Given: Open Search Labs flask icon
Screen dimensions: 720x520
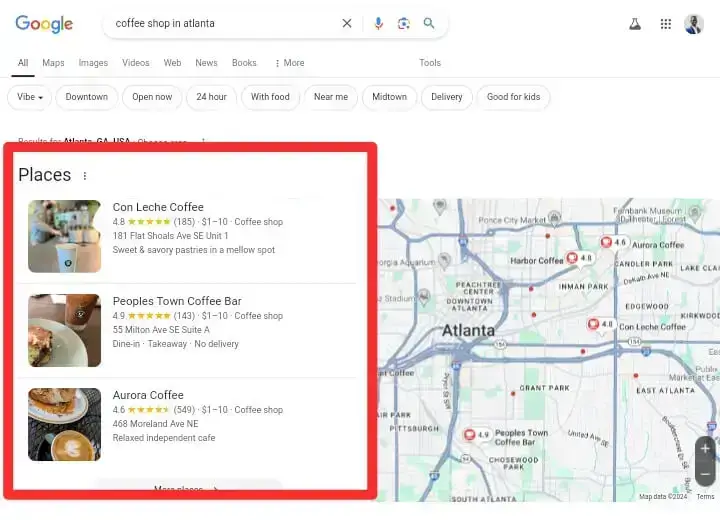Looking at the screenshot, I should [x=635, y=24].
